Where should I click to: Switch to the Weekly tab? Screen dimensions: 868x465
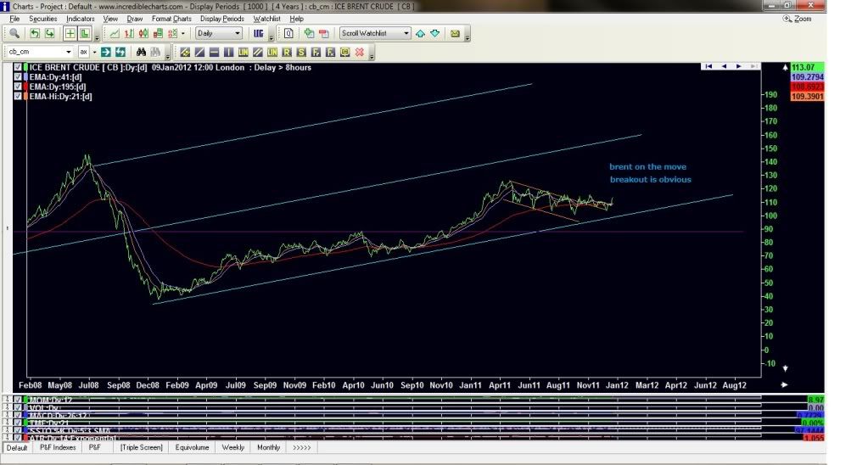tap(233, 447)
